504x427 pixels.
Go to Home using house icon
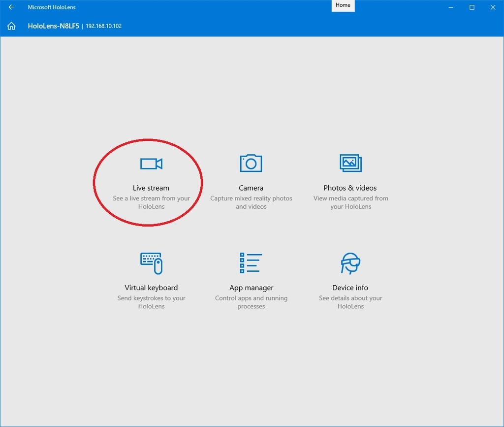(12, 26)
